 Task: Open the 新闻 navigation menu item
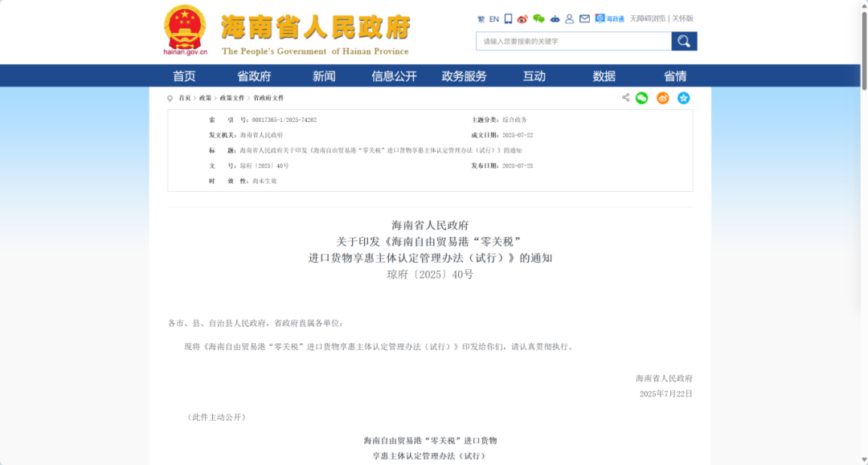(x=324, y=75)
